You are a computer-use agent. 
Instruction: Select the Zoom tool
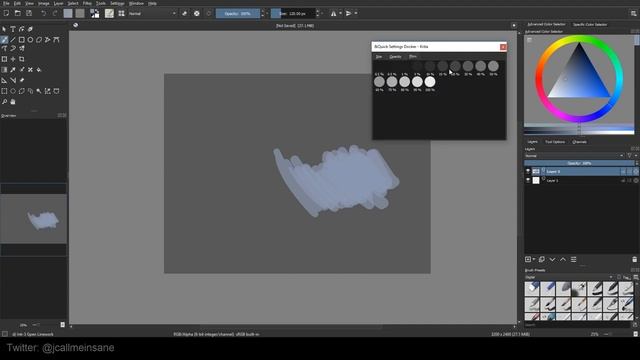coord(4,102)
